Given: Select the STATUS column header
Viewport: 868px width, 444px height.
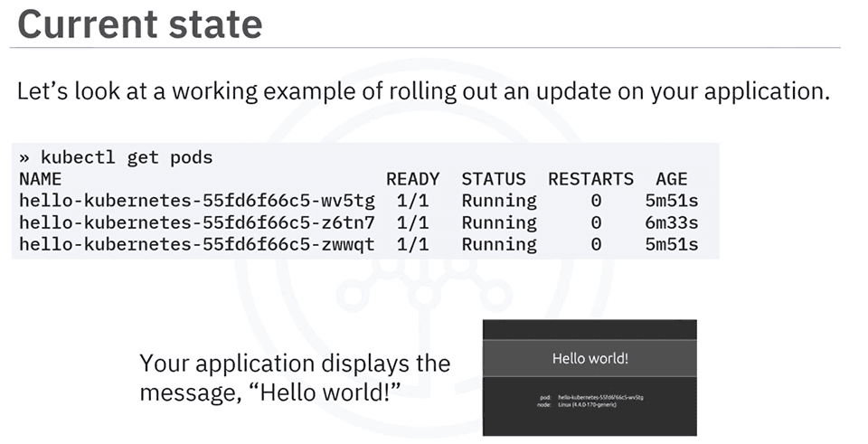Looking at the screenshot, I should pos(493,179).
